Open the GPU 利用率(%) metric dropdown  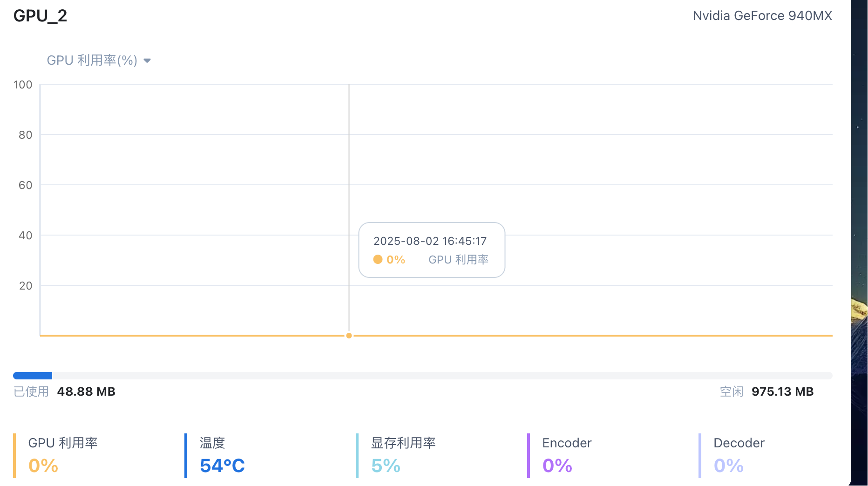[92, 61]
